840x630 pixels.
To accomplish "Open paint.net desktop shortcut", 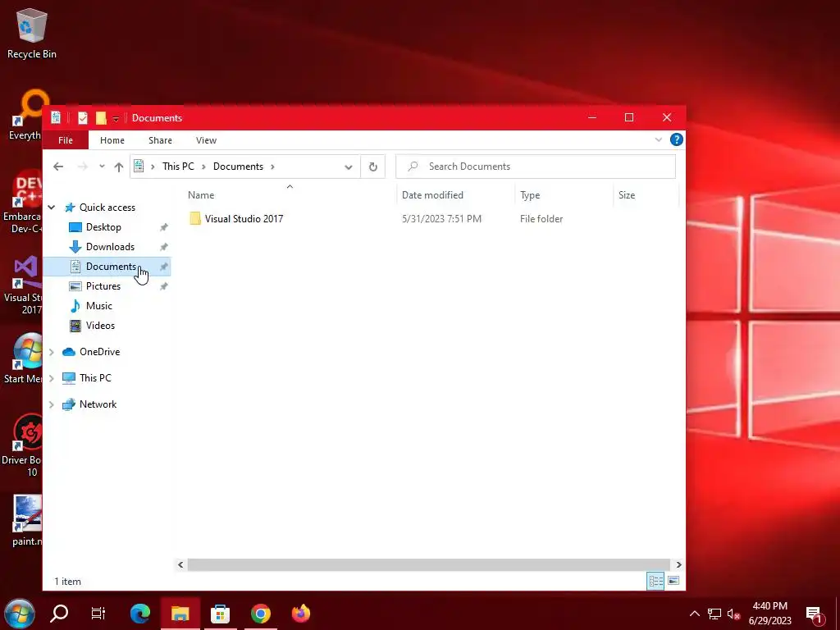I will (x=28, y=521).
